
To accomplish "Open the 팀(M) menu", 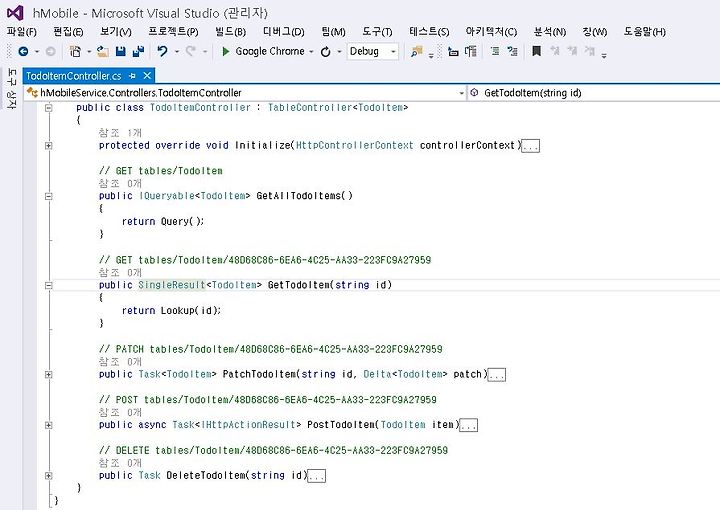I will pyautogui.click(x=333, y=32).
